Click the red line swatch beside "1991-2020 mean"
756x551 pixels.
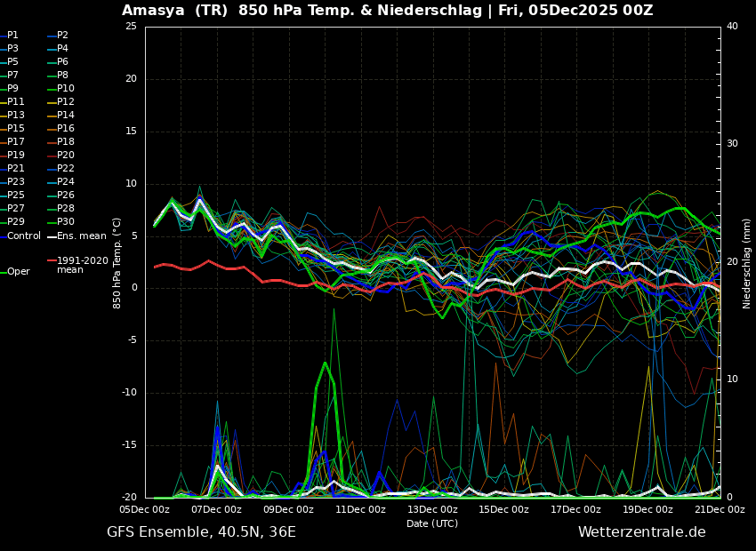click(x=52, y=260)
